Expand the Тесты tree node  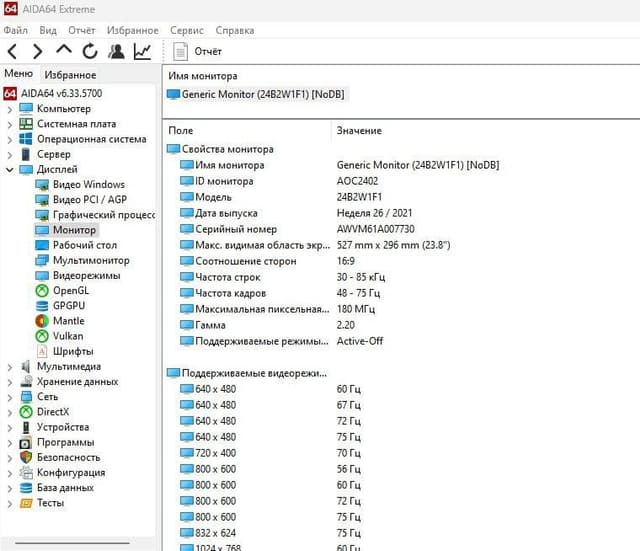coord(10,503)
